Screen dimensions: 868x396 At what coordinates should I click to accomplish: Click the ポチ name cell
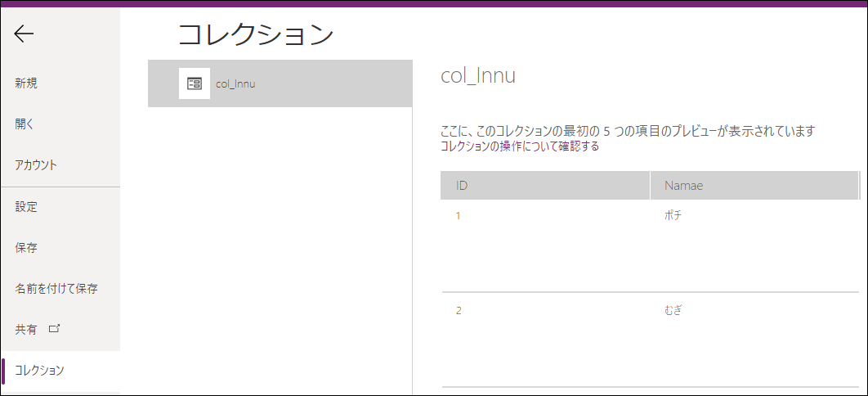click(x=673, y=215)
